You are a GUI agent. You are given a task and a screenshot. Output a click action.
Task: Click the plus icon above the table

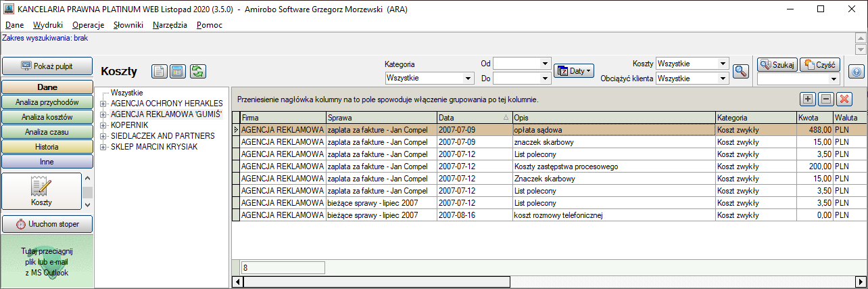tap(808, 99)
